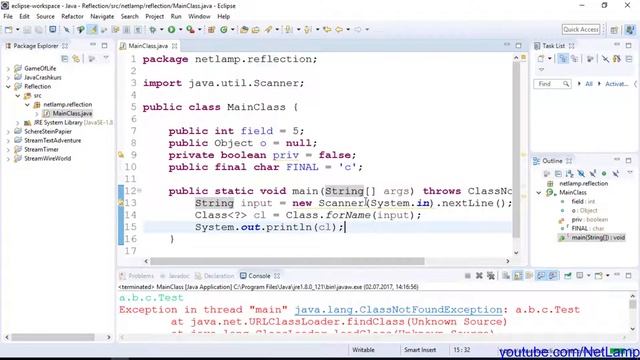Toggle Categorized view in Task List
640x360 pixels.
[563, 59]
